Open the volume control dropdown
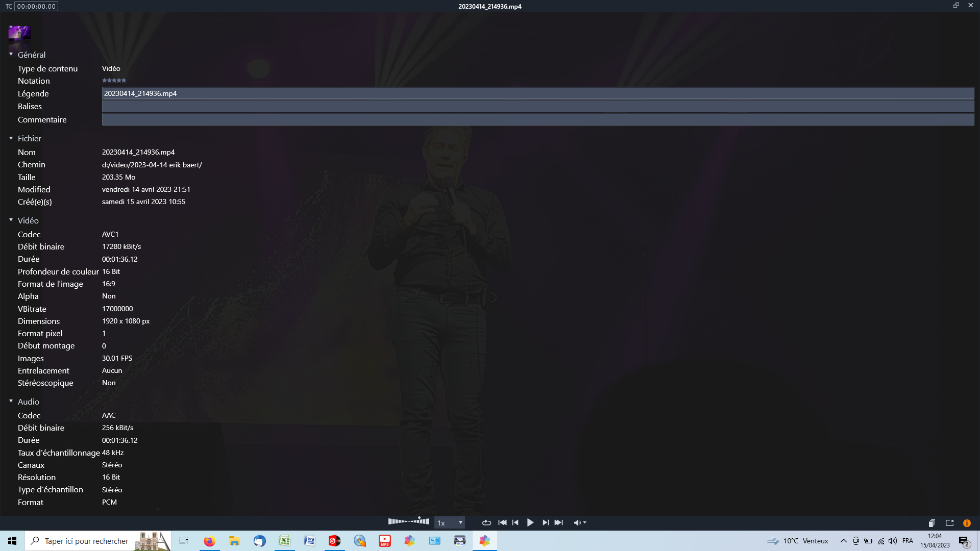The height and width of the screenshot is (551, 980). pos(580,522)
